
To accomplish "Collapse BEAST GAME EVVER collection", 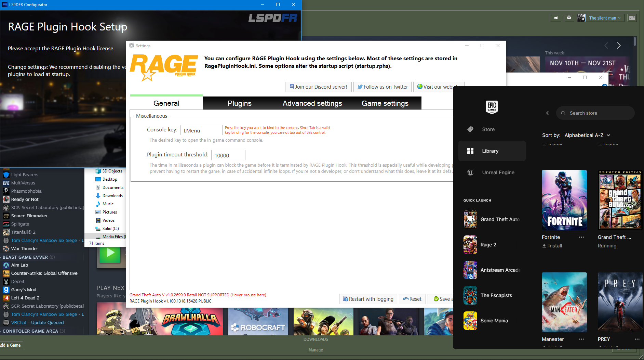I will click(x=28, y=257).
